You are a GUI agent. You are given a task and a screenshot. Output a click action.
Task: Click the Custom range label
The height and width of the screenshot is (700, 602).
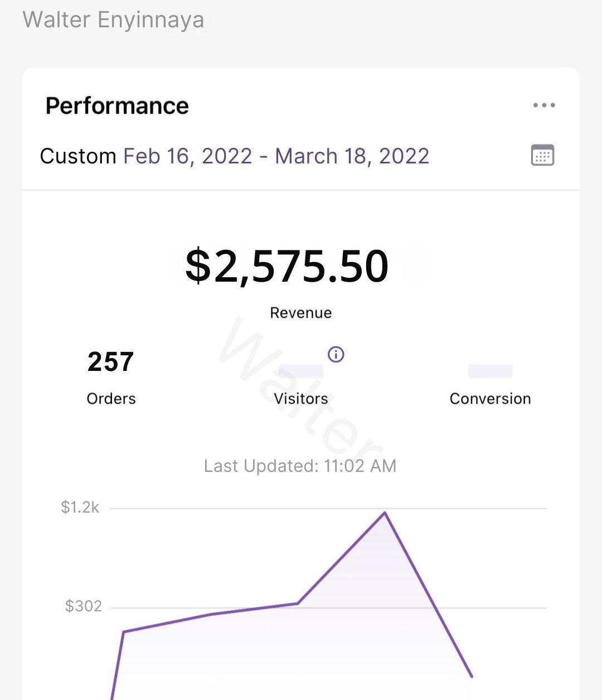click(x=78, y=156)
